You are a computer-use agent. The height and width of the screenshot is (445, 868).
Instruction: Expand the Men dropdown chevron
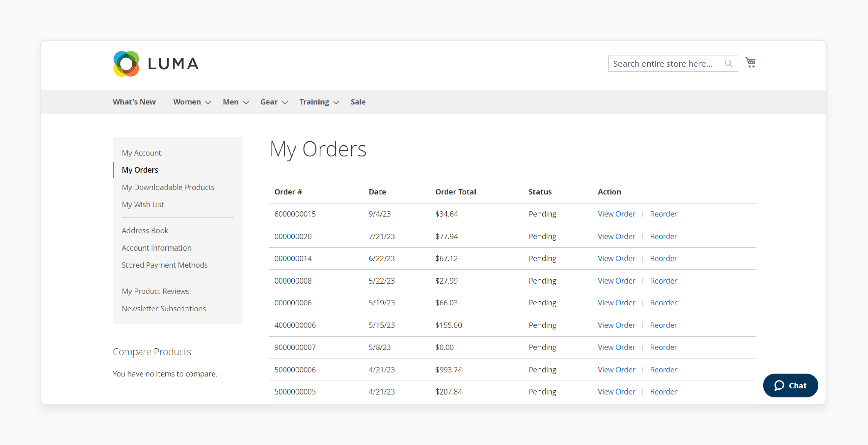pos(246,102)
